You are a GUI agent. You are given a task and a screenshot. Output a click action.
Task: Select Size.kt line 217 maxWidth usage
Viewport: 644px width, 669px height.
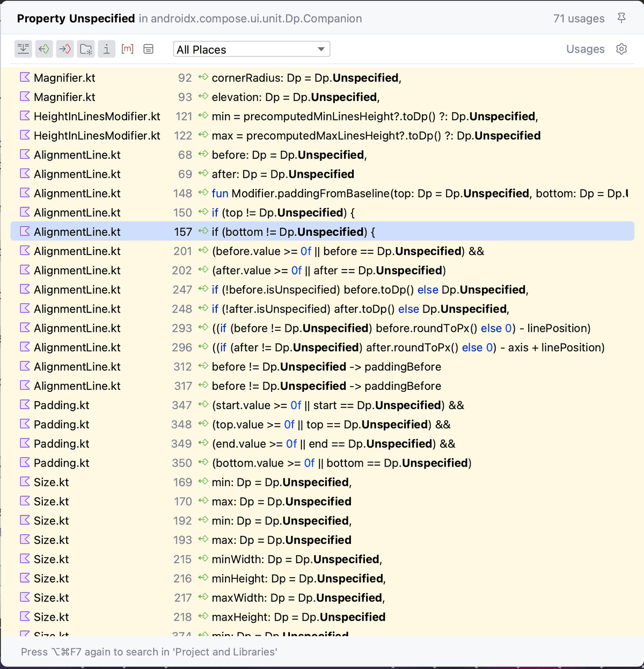[x=322, y=598]
